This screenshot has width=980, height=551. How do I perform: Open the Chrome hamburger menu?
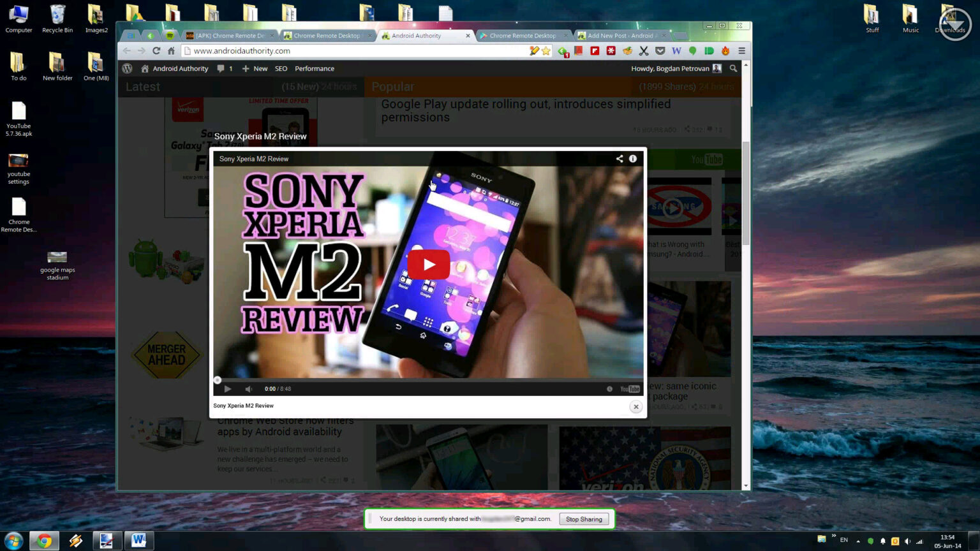click(x=742, y=51)
